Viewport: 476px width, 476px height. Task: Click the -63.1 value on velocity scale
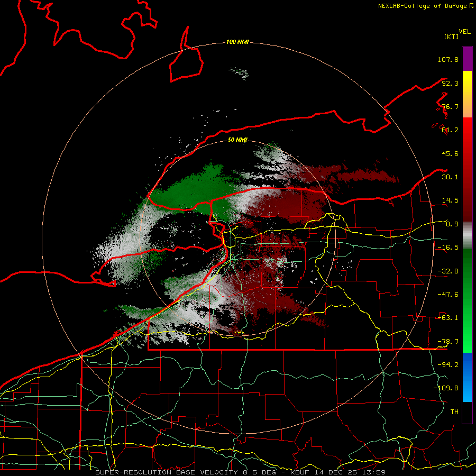pyautogui.click(x=448, y=318)
